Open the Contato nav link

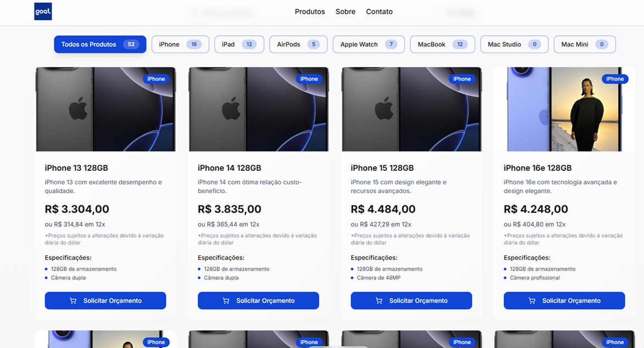[379, 12]
